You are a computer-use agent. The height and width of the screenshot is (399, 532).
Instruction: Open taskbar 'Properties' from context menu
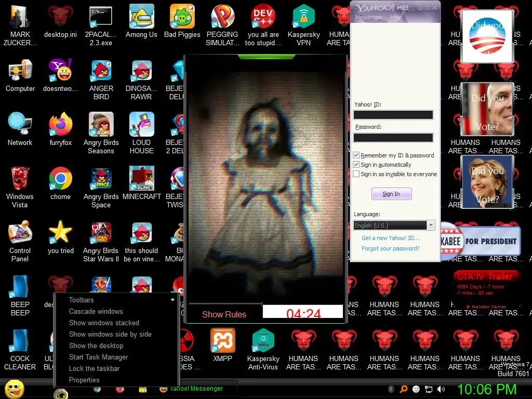(116, 380)
